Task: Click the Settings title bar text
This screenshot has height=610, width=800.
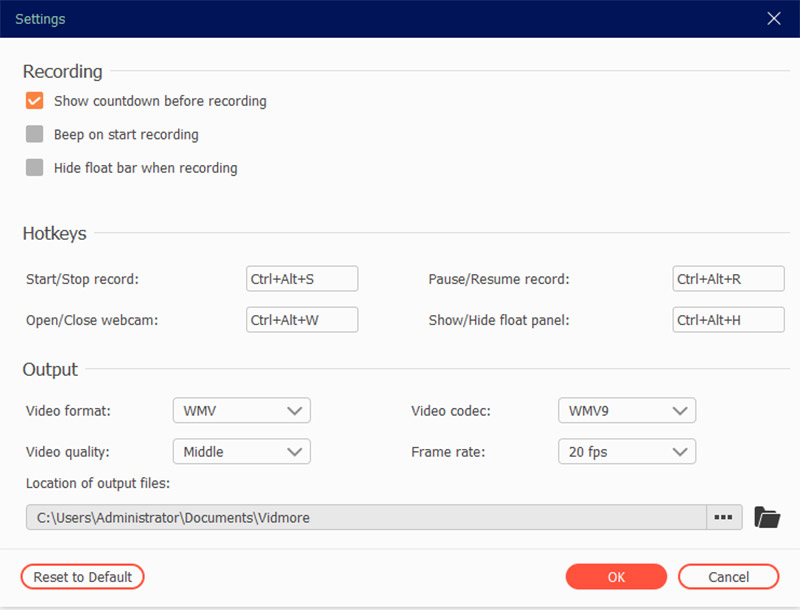Action: coord(41,19)
